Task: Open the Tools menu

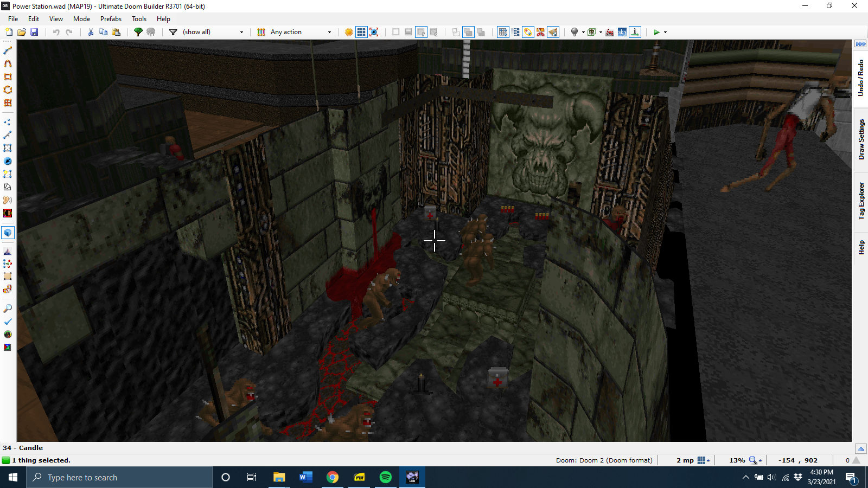Action: point(139,18)
